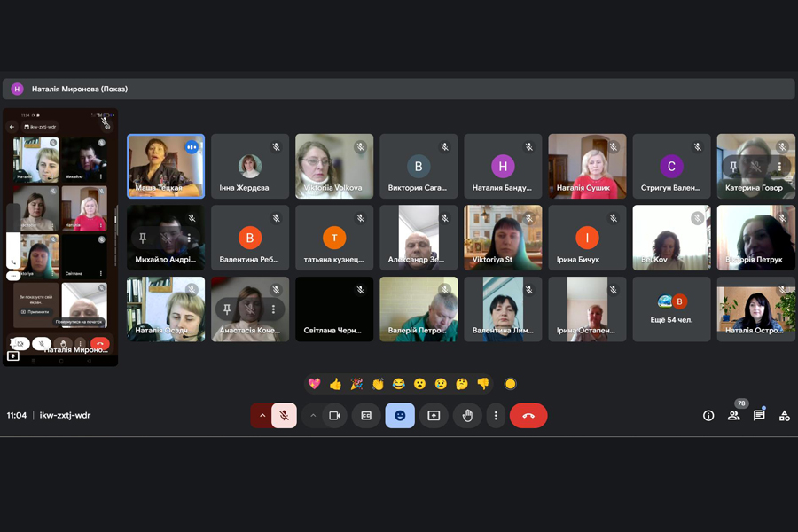The image size is (798, 532).
Task: Open more options on Михайло Андрі... tile
Action: point(189,238)
